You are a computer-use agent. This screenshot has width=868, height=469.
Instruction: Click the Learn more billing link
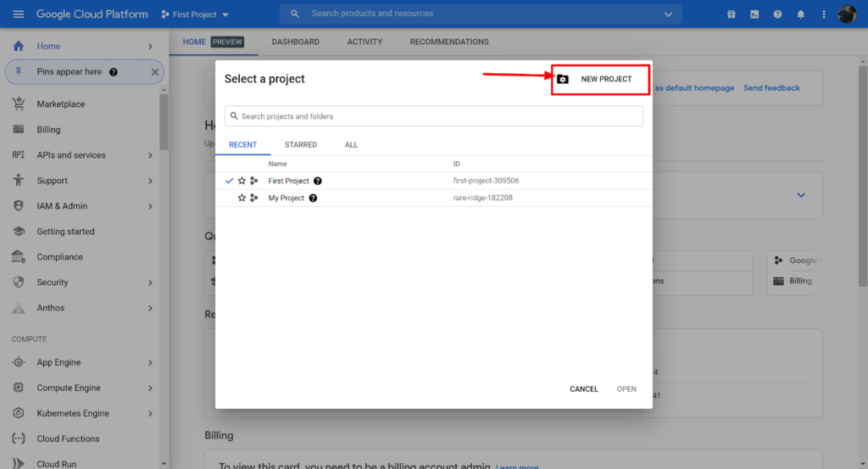[517, 466]
